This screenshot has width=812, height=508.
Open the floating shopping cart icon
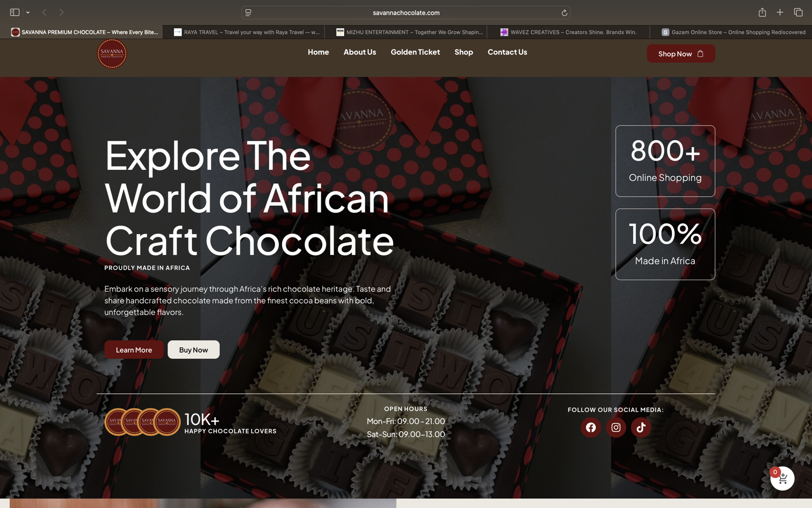click(782, 478)
